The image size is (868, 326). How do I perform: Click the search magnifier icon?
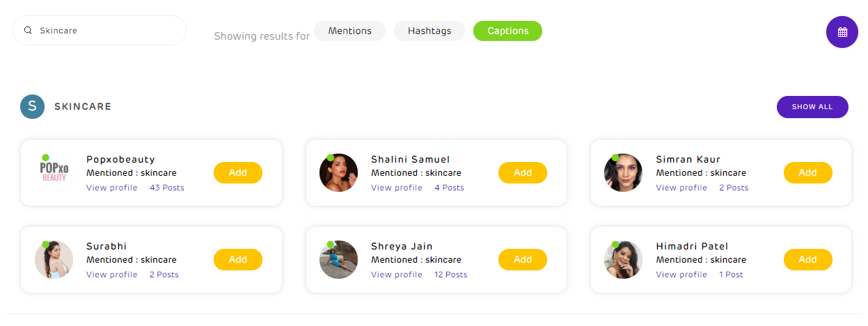click(x=28, y=31)
